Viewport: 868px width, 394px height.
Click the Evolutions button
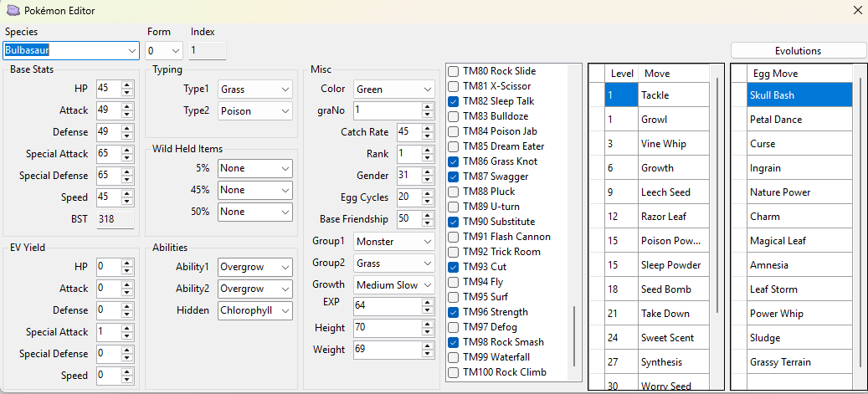coord(798,51)
